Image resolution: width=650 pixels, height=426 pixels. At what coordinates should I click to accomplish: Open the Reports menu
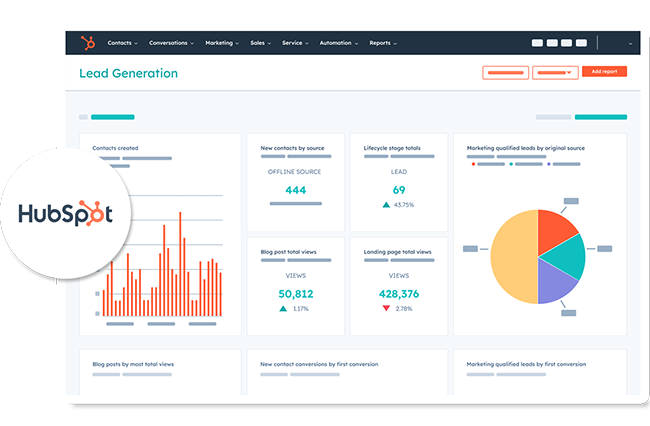pos(383,43)
